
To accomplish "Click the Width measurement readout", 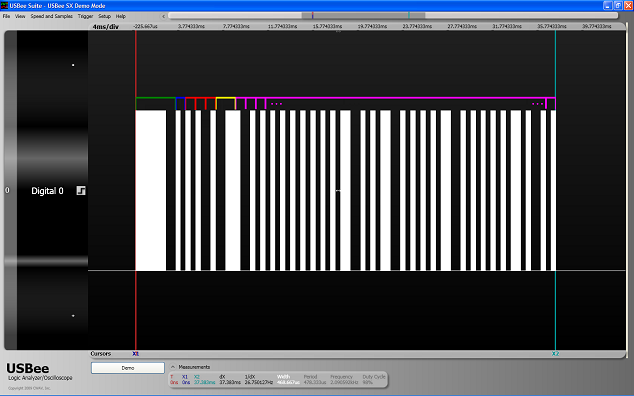I will click(287, 379).
